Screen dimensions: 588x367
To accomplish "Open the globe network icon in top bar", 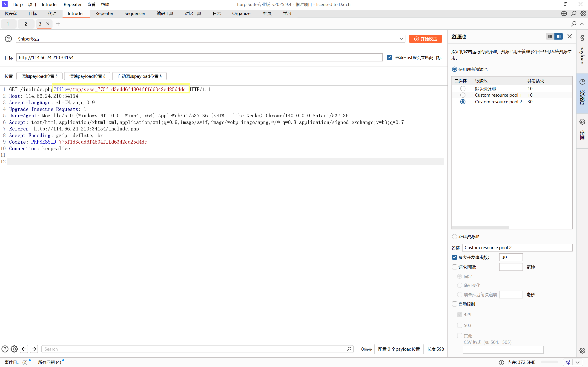I will point(564,13).
